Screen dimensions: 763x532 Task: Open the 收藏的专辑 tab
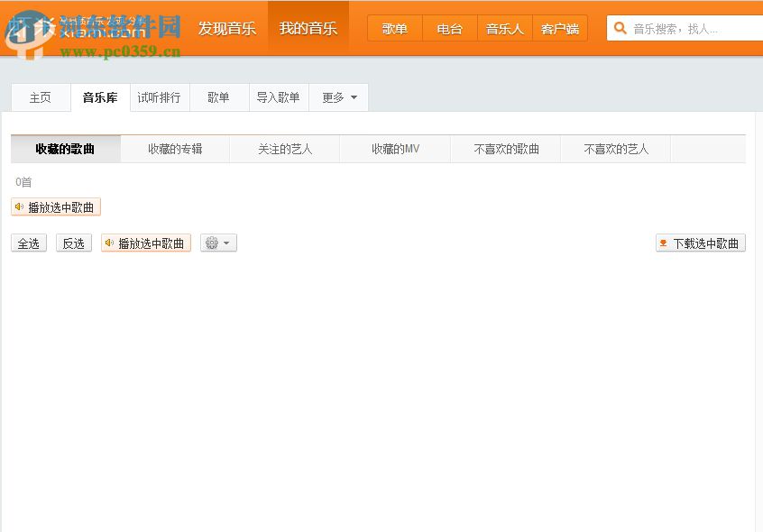174,148
